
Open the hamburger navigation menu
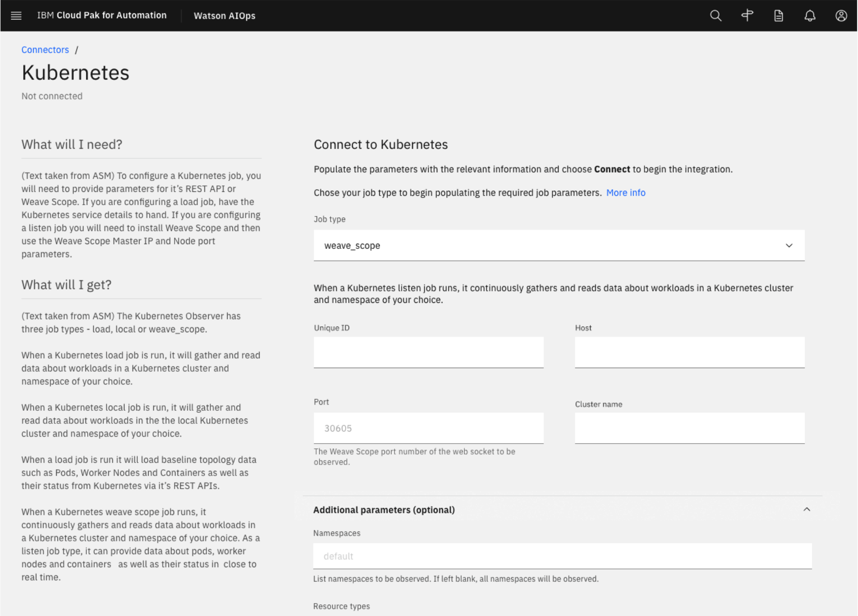coord(16,16)
